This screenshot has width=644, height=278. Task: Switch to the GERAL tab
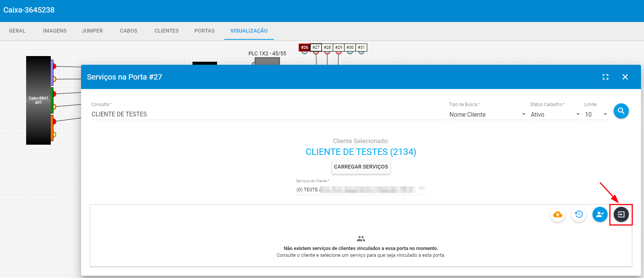coord(17,31)
